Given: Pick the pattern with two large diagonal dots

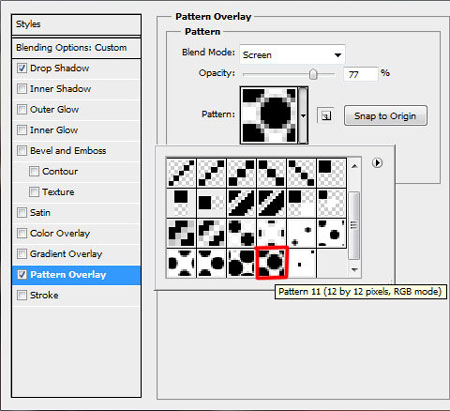Looking at the screenshot, I should tap(241, 233).
